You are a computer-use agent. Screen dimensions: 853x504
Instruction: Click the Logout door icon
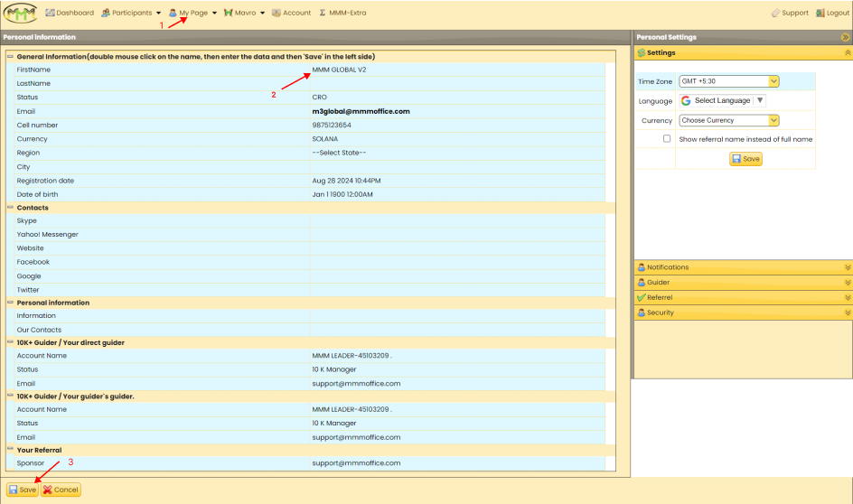(820, 13)
